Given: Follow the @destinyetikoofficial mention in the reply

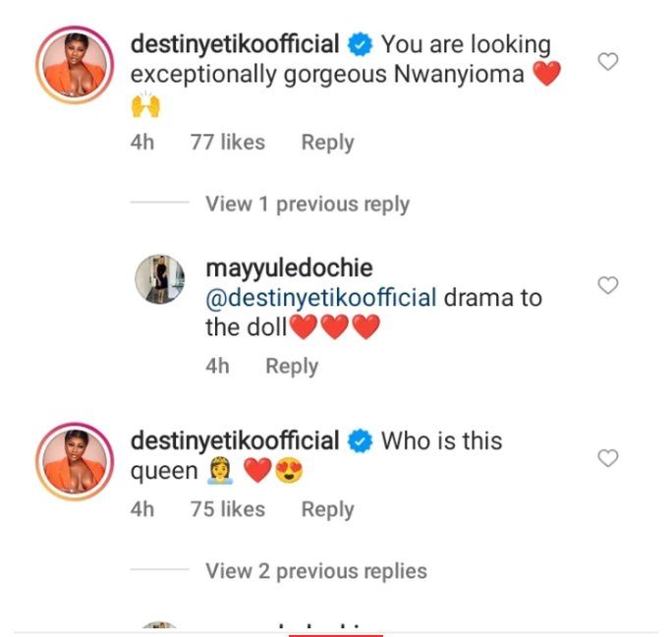Looking at the screenshot, I should (x=320, y=298).
